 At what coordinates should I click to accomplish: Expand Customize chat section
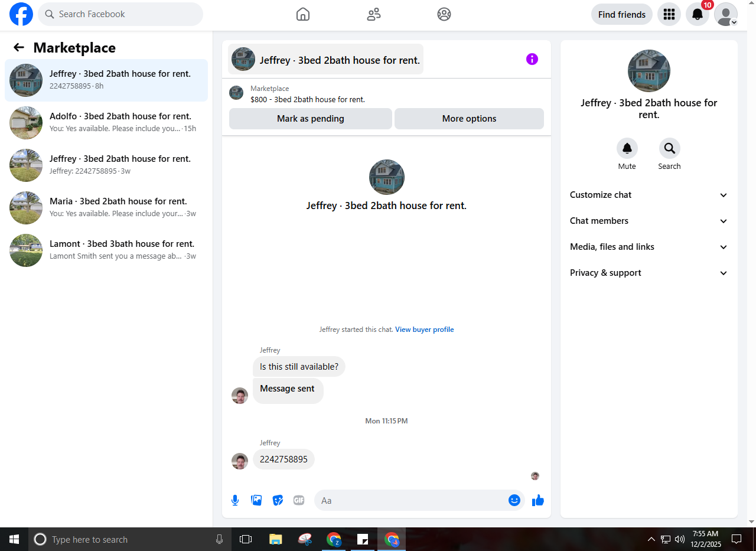[649, 195]
